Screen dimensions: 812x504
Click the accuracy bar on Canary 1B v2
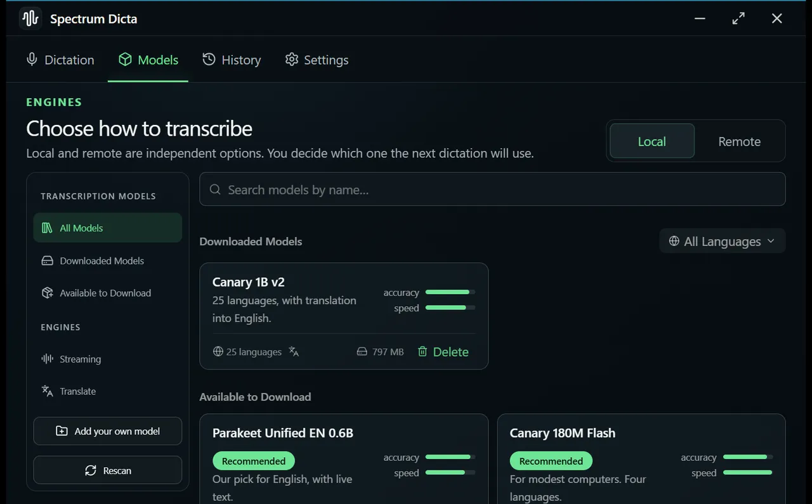coord(450,292)
